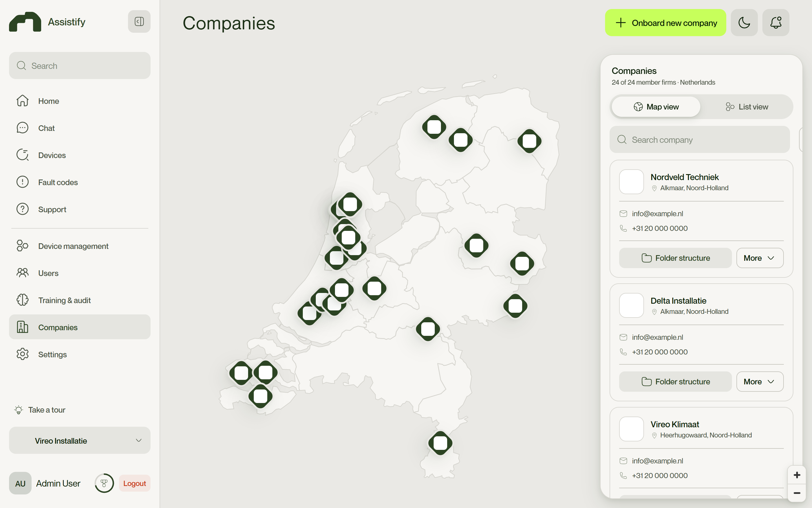Expand More menu for Nordveld Techniek
The width and height of the screenshot is (812, 508).
[760, 258]
